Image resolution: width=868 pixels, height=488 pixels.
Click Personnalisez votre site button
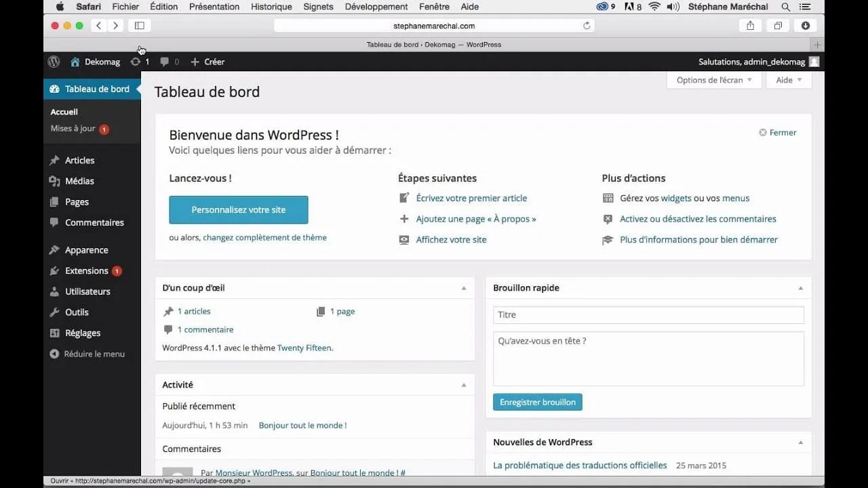[x=239, y=210]
